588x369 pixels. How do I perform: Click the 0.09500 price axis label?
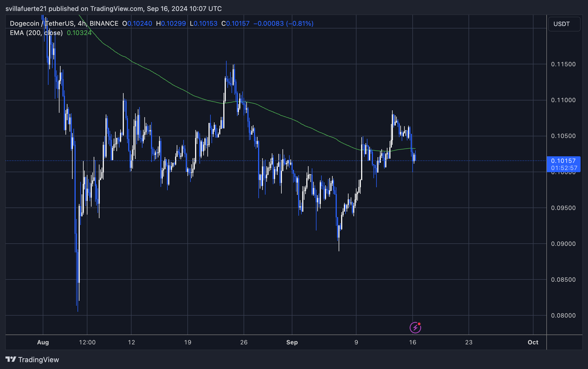click(563, 208)
